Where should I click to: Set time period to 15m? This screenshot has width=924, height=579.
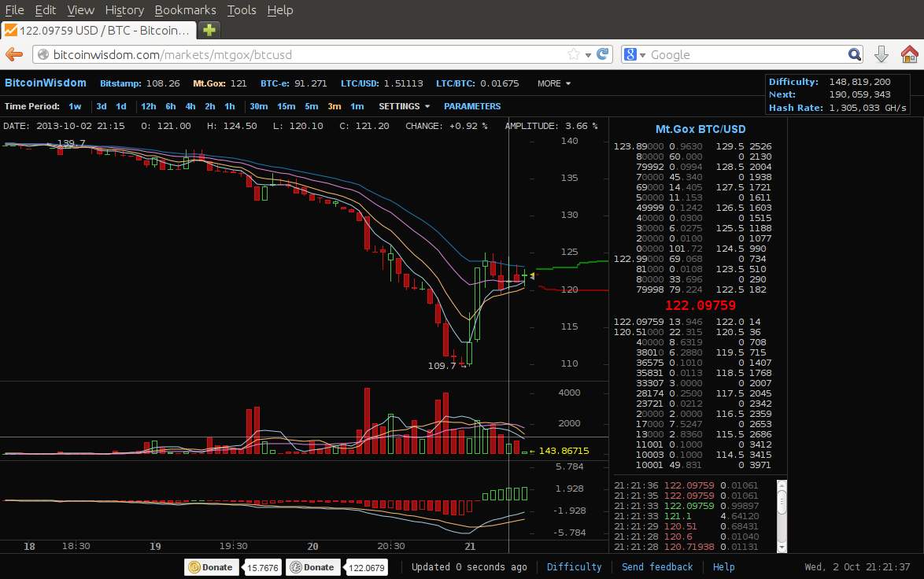(x=286, y=107)
